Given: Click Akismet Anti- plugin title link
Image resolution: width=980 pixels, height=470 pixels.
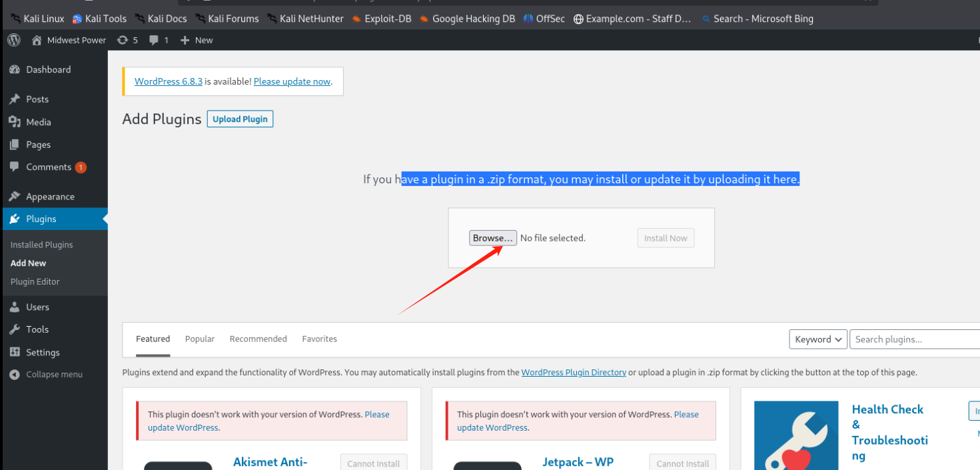Looking at the screenshot, I should (270, 462).
